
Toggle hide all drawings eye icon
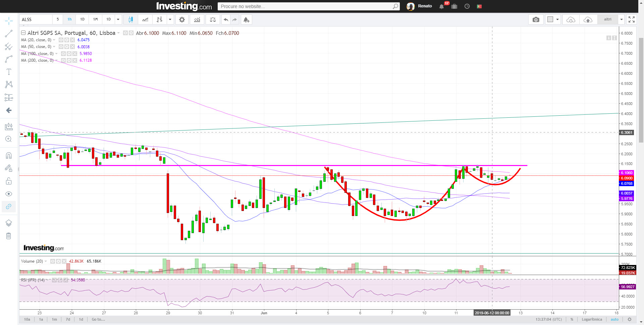tap(9, 194)
